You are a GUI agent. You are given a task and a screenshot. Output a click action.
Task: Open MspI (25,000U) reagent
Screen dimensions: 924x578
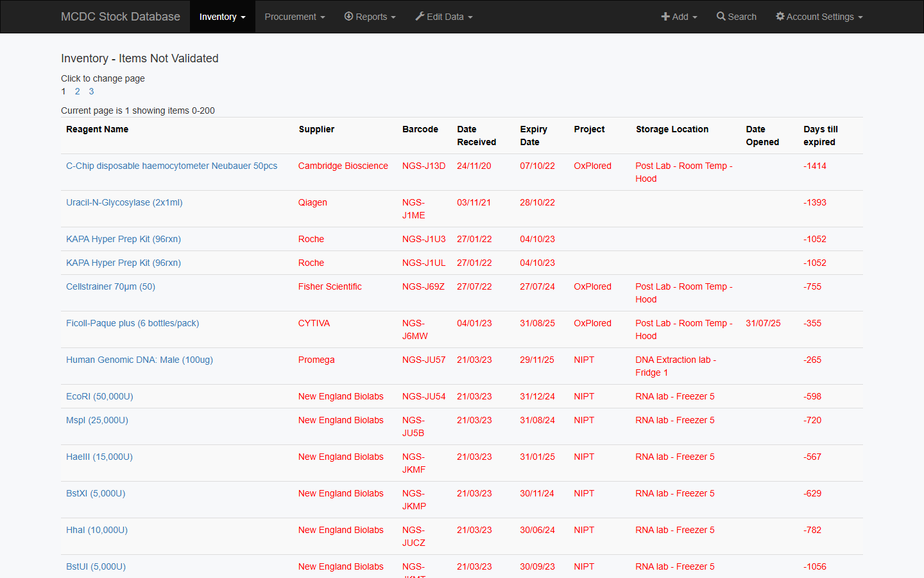tap(97, 420)
